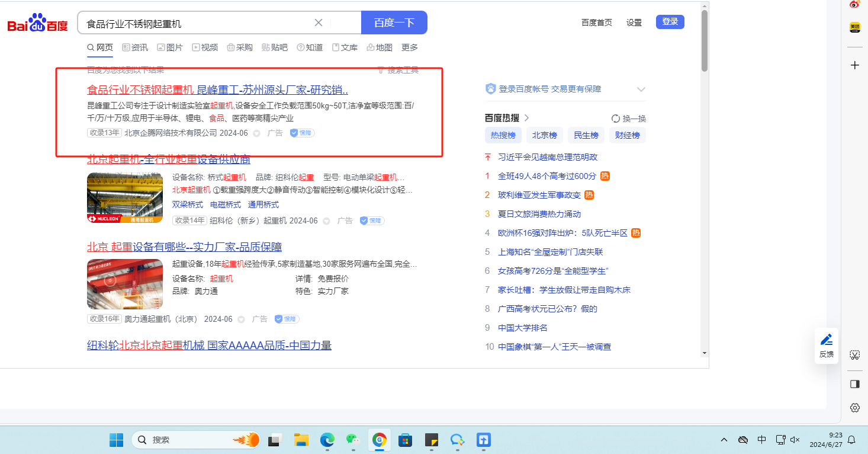This screenshot has height=454, width=868.
Task: Toggle the muted speaker icon in system tray
Action: [x=795, y=440]
